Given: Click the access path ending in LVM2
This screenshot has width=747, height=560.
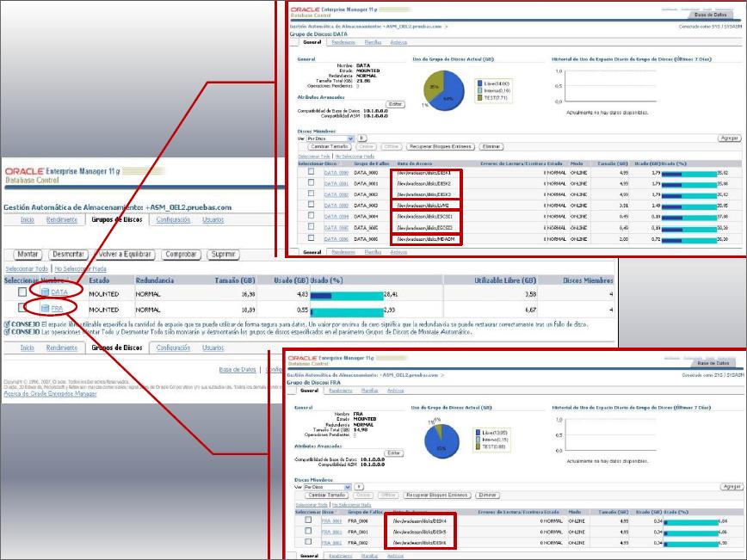Looking at the screenshot, I should (x=423, y=206).
